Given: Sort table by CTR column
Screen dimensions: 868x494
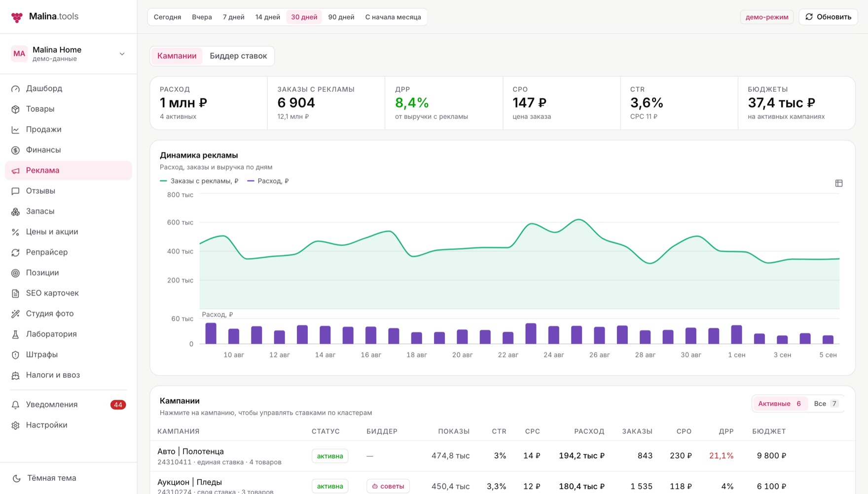Looking at the screenshot, I should click(x=499, y=431).
